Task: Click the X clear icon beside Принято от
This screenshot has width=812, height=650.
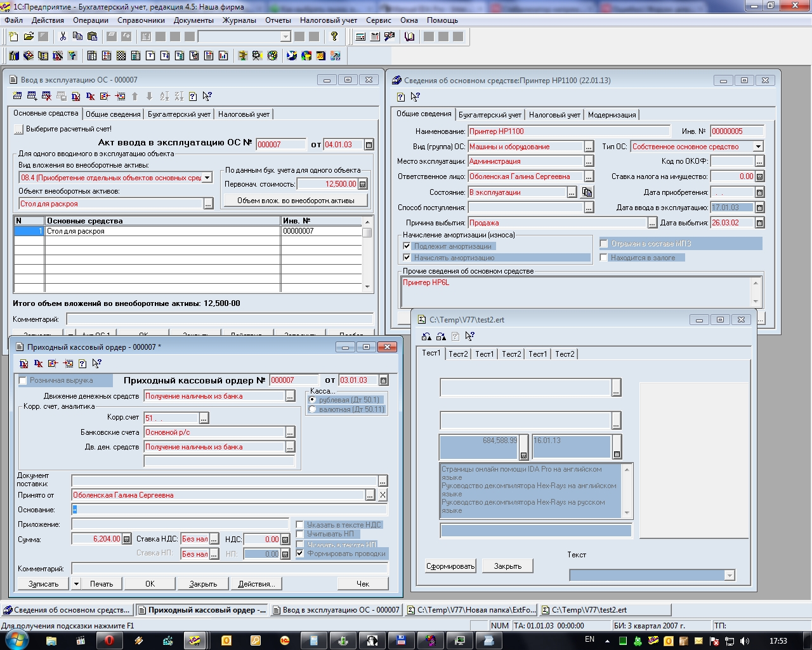Action: point(383,495)
